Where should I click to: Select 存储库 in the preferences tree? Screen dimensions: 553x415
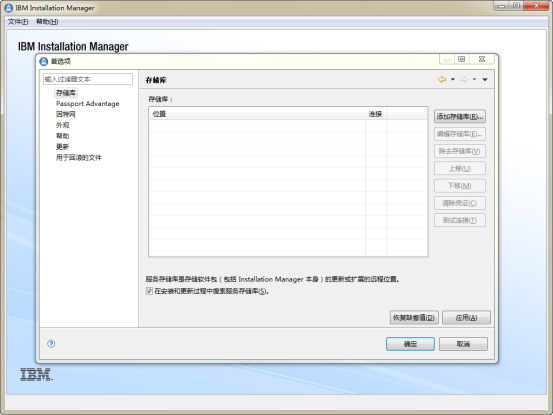(66, 93)
